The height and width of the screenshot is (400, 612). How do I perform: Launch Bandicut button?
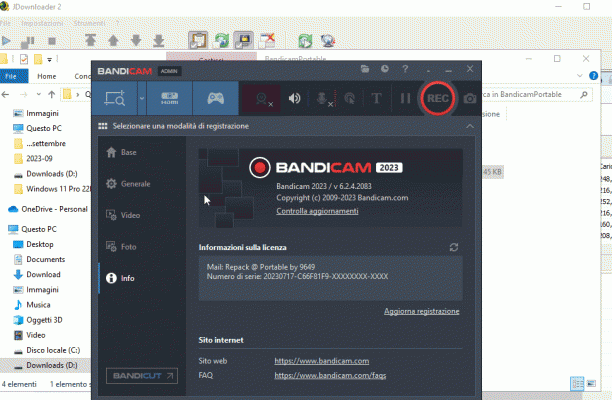pos(142,376)
